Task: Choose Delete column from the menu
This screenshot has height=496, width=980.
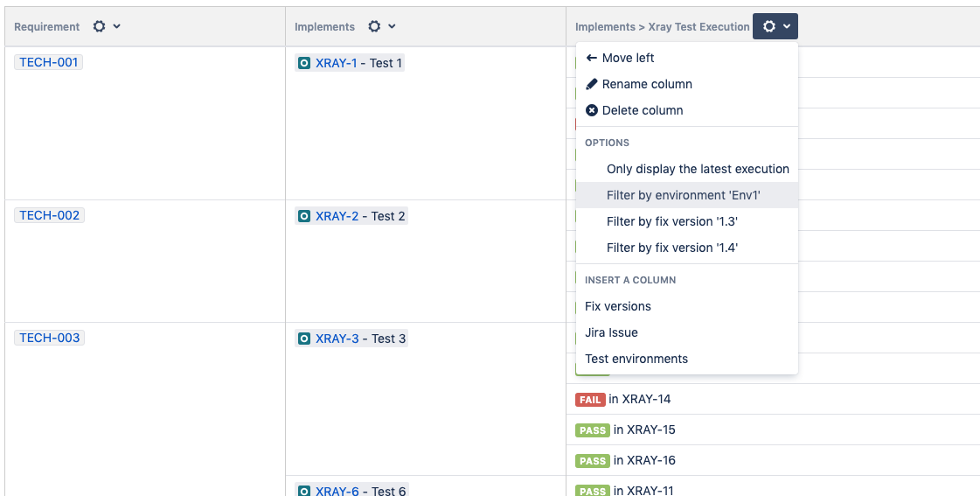Action: [642, 110]
